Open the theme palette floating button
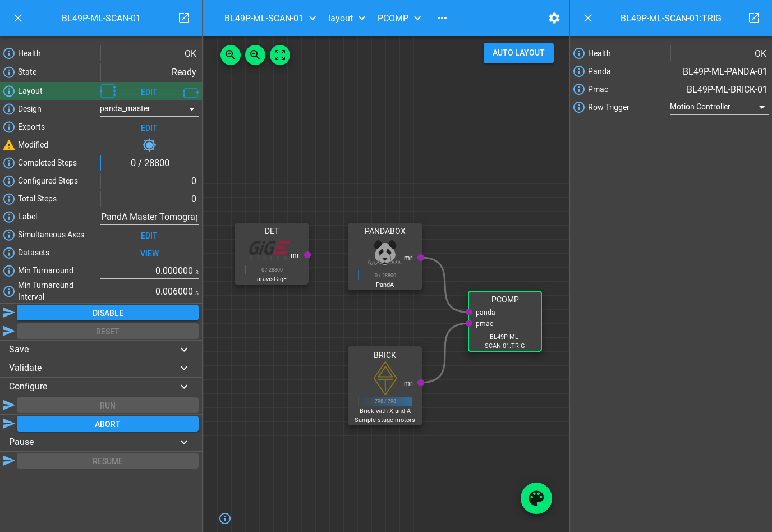 (x=536, y=498)
